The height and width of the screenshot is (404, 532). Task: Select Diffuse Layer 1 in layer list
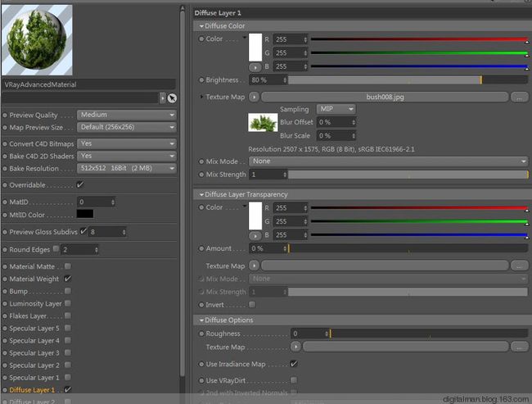click(32, 390)
